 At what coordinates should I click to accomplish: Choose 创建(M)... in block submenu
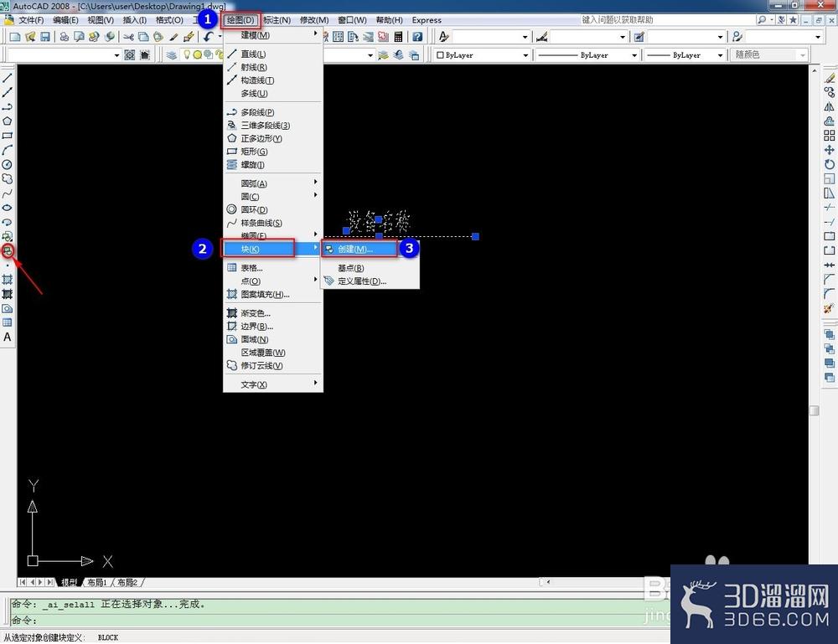tap(370, 250)
